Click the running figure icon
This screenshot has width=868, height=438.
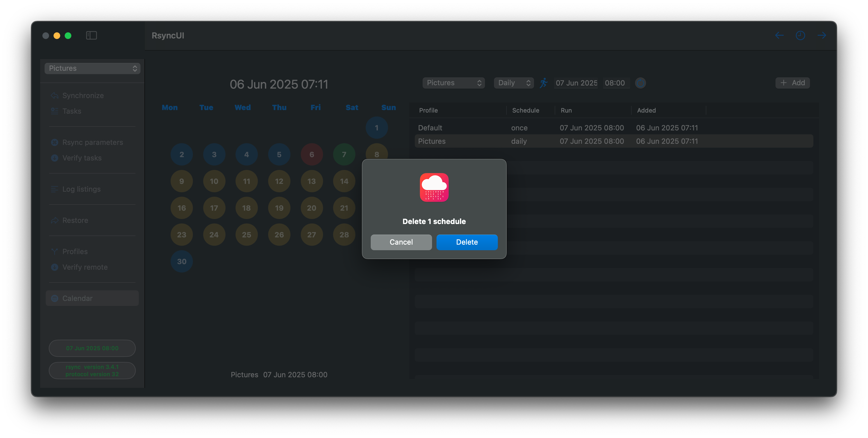[544, 83]
